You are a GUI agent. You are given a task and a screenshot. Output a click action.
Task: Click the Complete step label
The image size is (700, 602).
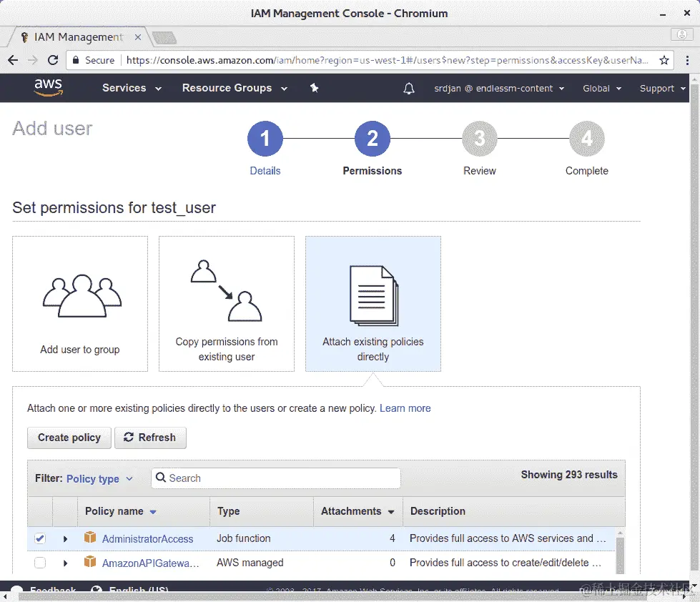(586, 171)
